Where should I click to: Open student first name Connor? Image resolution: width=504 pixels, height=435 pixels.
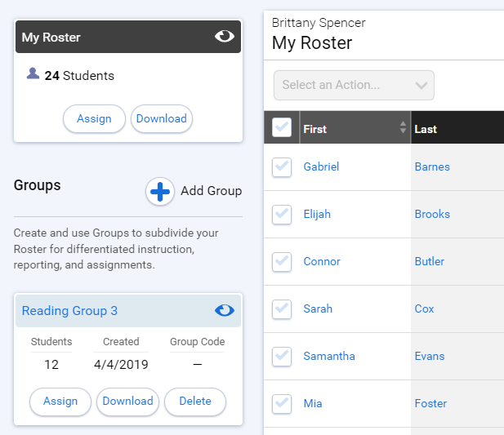click(x=322, y=262)
